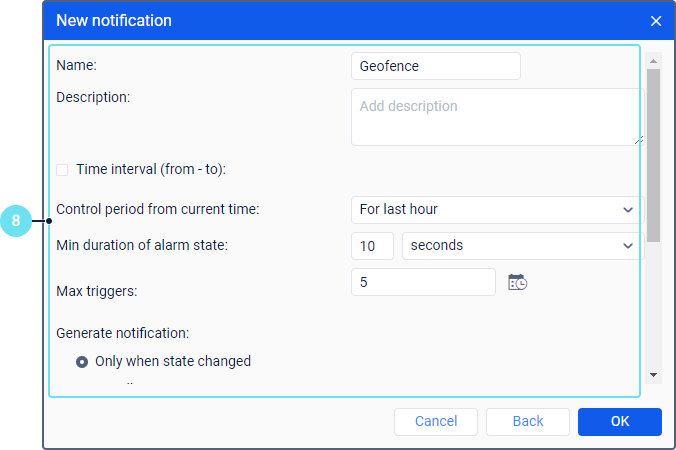Screen dimensions: 676x450
Task: Click the scrollbar down arrow
Action: tap(653, 374)
